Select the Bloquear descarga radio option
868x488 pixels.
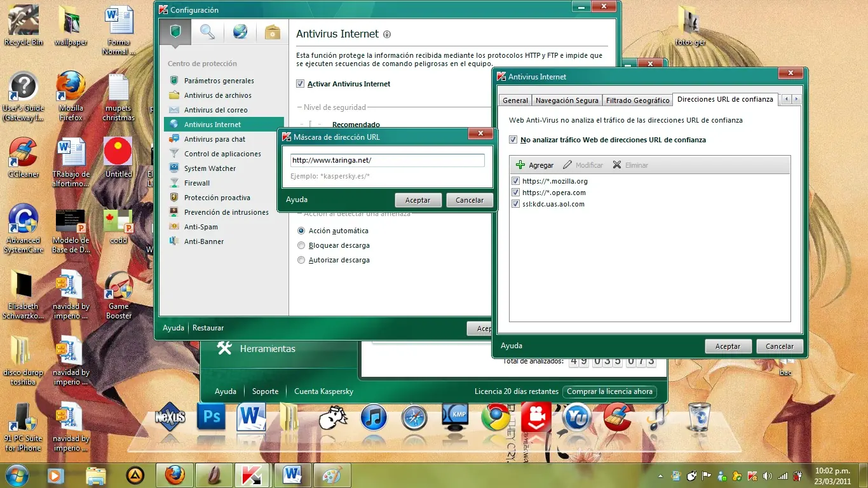pos(301,245)
